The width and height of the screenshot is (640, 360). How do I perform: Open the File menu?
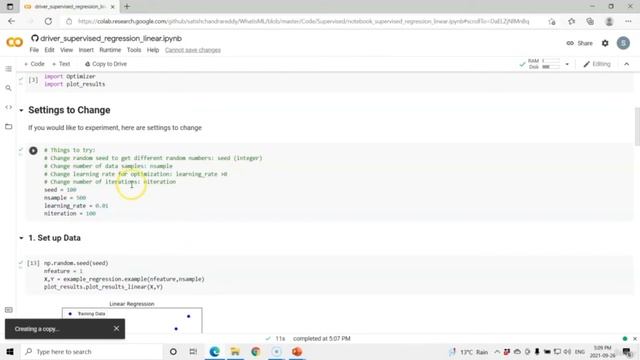point(34,50)
